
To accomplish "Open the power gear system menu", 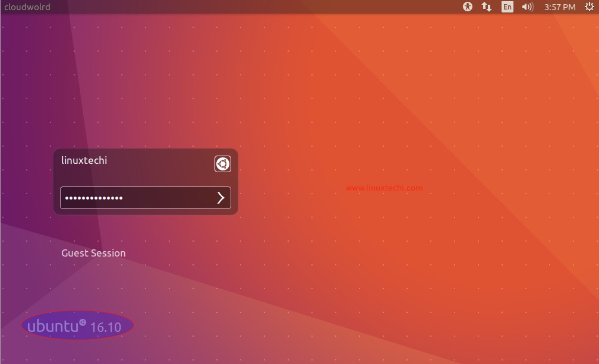I will [589, 7].
